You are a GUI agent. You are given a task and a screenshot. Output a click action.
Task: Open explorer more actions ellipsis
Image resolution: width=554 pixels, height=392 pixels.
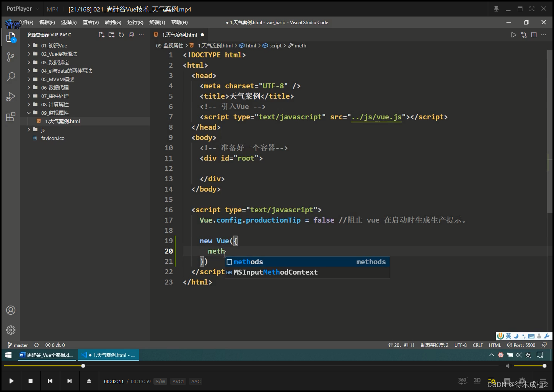point(141,35)
